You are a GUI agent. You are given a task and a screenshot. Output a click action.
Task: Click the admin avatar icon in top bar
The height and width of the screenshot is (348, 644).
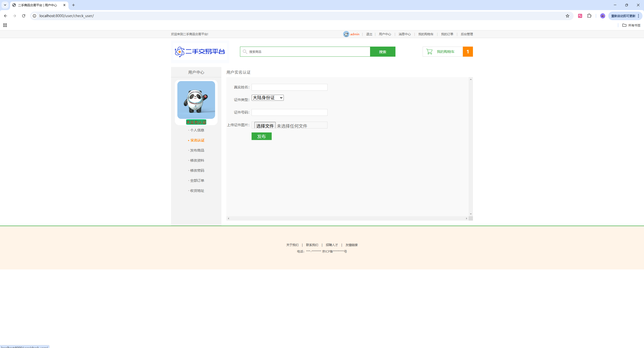[346, 34]
